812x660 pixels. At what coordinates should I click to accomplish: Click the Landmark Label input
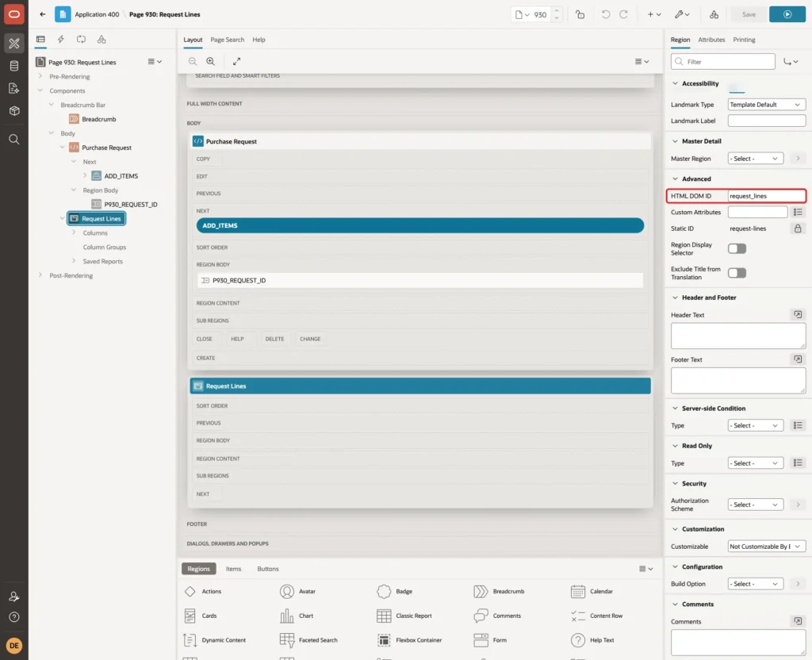(x=767, y=121)
